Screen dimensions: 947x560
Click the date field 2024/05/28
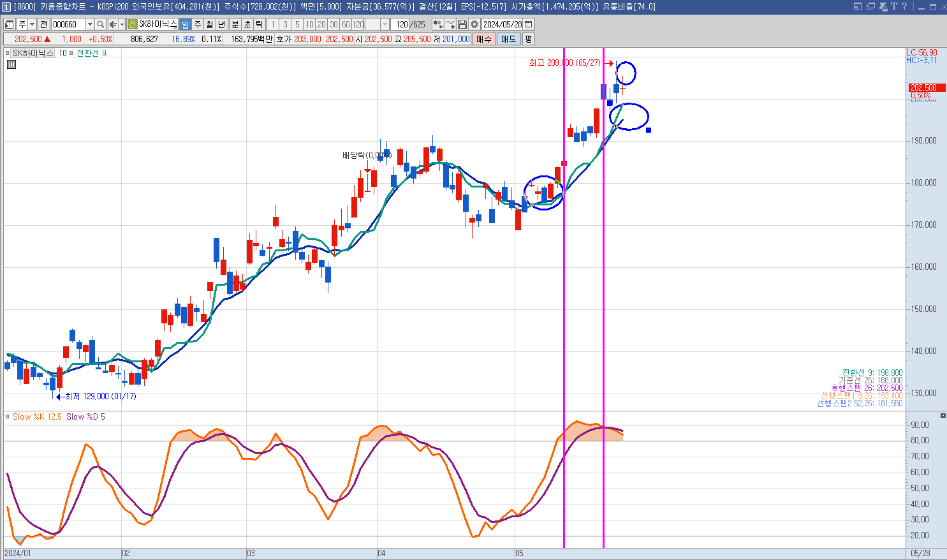click(502, 24)
